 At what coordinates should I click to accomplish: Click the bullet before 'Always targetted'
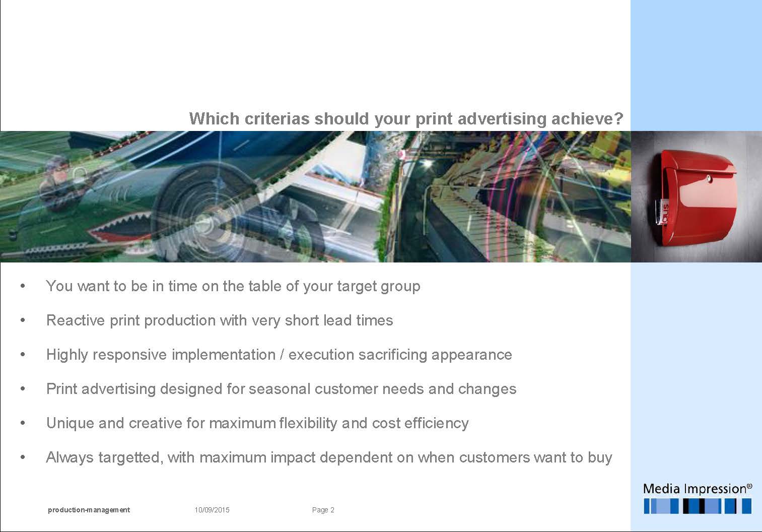[x=23, y=457]
